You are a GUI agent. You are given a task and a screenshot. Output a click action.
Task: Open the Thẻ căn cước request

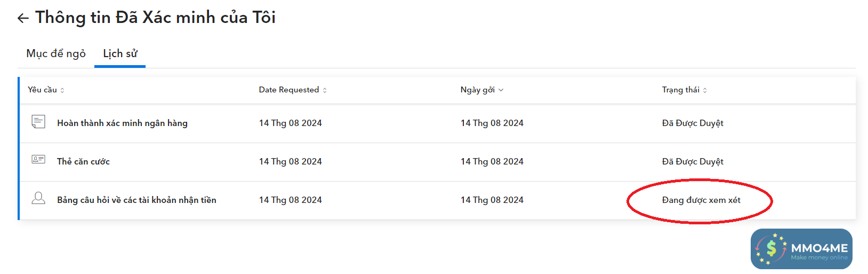click(83, 161)
